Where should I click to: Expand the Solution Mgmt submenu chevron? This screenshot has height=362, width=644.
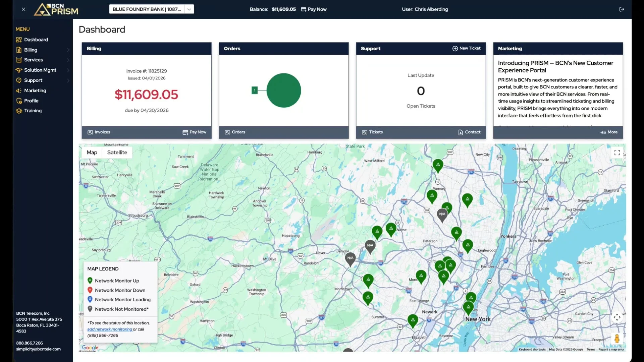point(68,70)
